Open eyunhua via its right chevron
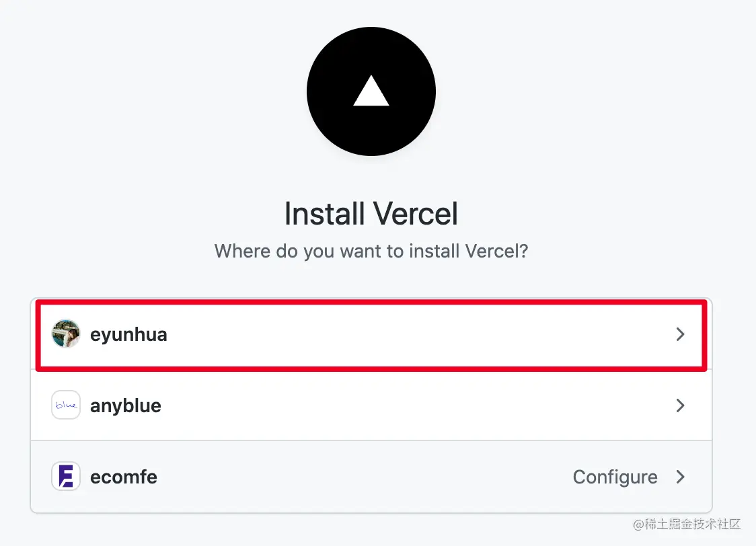Viewport: 756px width, 546px height. coord(680,334)
